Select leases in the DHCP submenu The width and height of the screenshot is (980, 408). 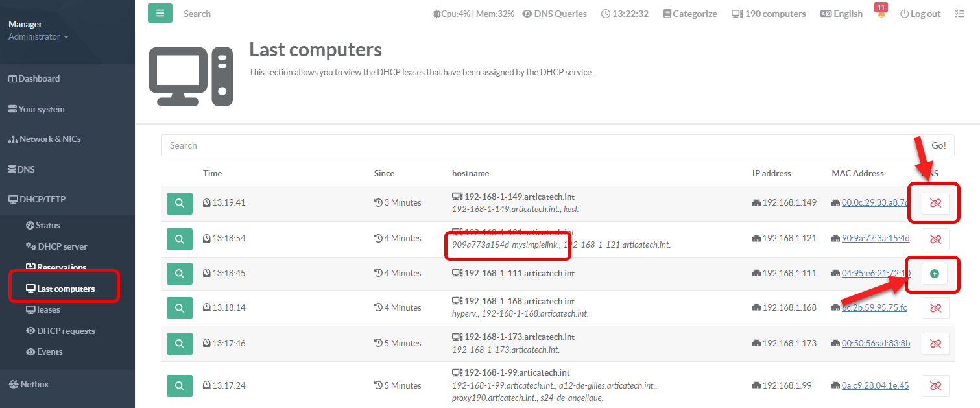point(48,309)
